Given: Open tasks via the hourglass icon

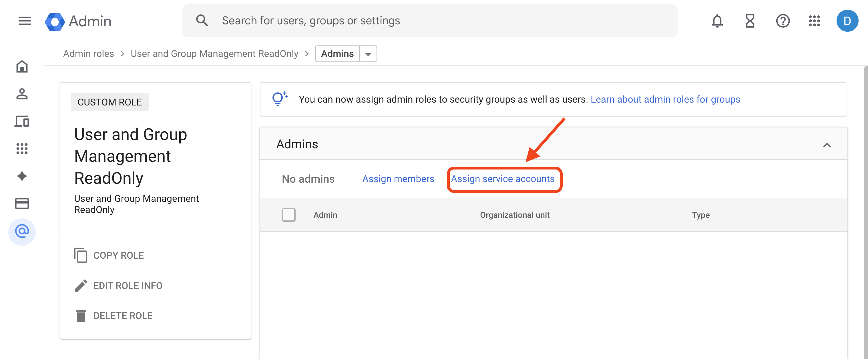Looking at the screenshot, I should click(x=750, y=21).
